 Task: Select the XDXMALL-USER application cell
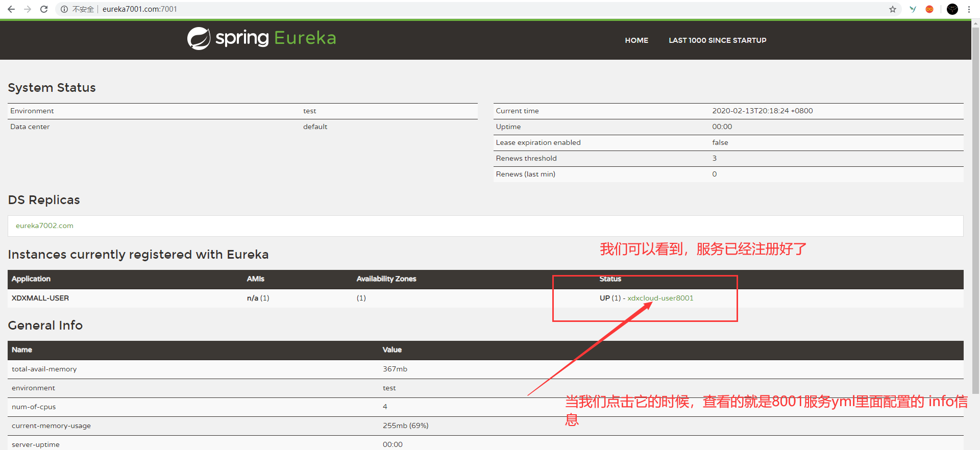pos(40,298)
